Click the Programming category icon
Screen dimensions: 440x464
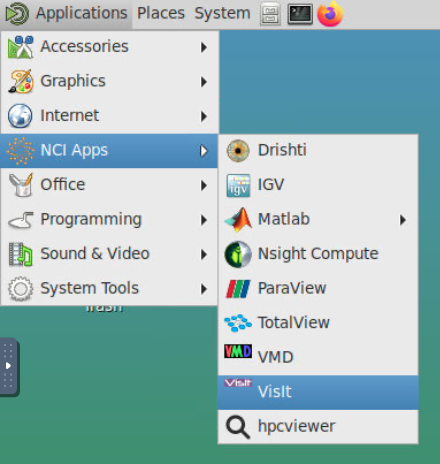point(20,220)
